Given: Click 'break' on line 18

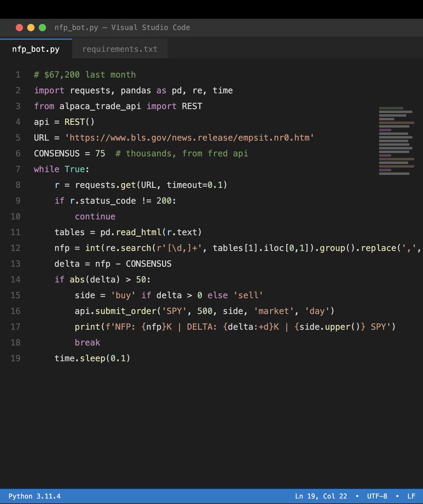Looking at the screenshot, I should click(87, 342).
